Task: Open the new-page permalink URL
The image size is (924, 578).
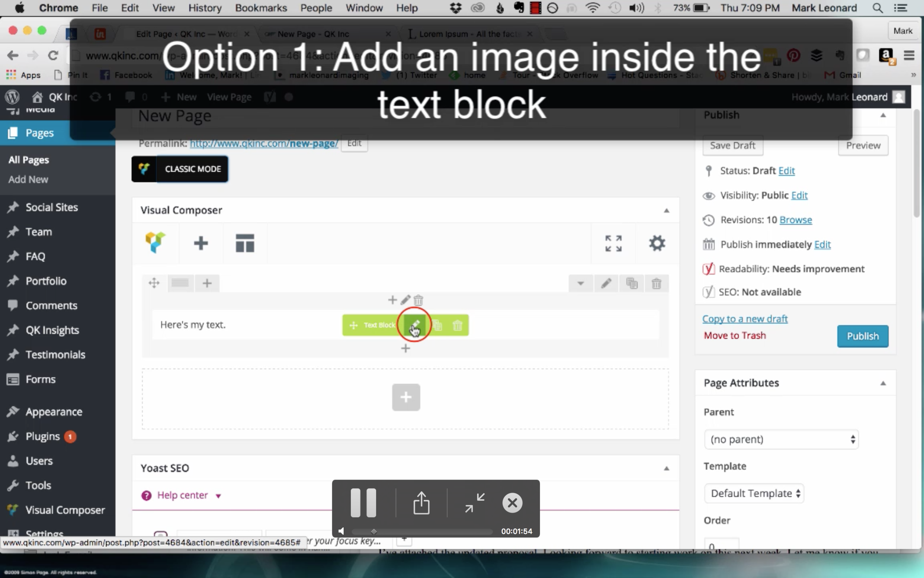Action: pyautogui.click(x=264, y=143)
